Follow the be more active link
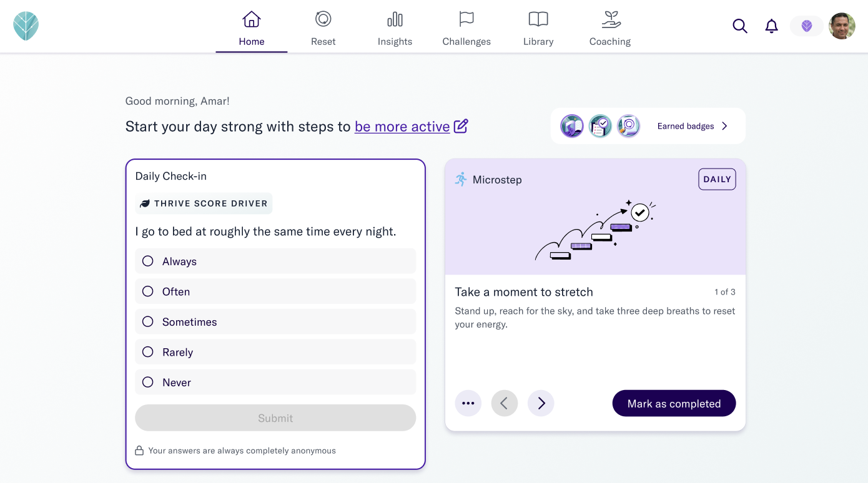868x483 pixels. click(402, 127)
